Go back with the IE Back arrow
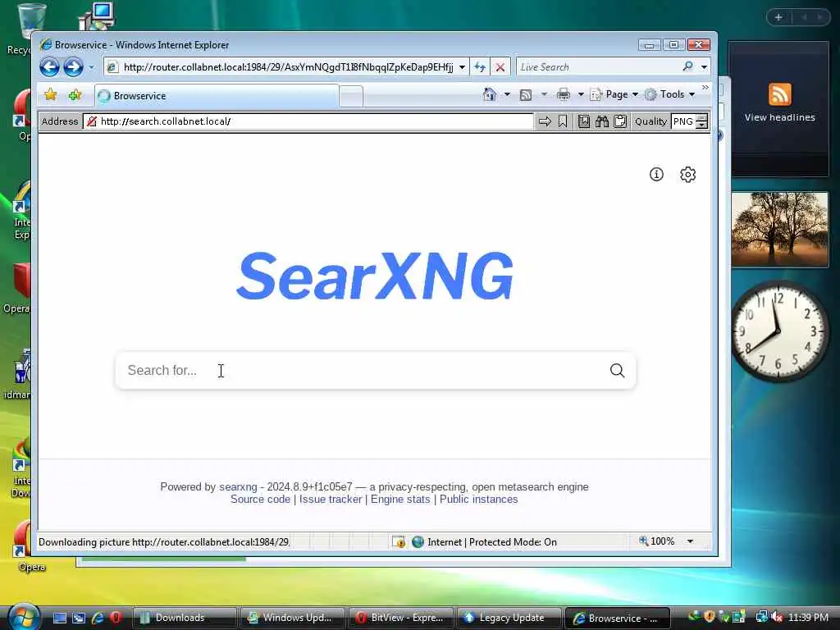This screenshot has width=840, height=630. [x=49, y=67]
